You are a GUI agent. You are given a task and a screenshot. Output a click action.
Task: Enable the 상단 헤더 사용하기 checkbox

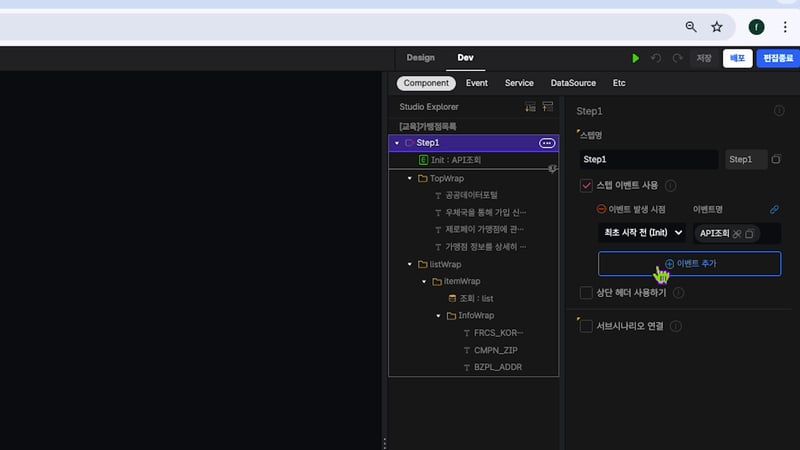pyautogui.click(x=586, y=293)
